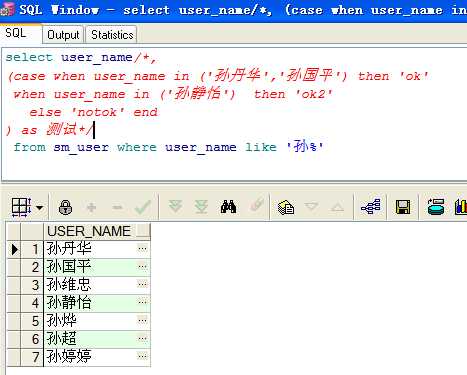Click the USER_NAME column header
Screen dimensions: 467x375
pyautogui.click(x=89, y=231)
